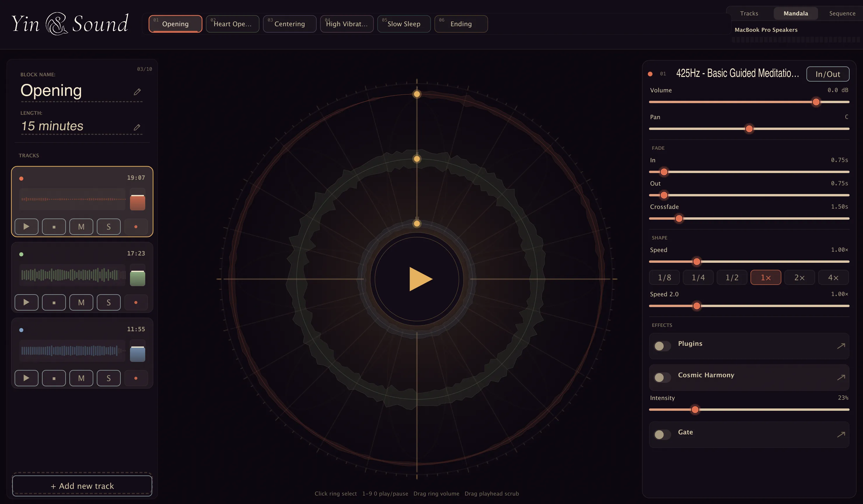Set speed to 1/2
Screen dimensions: 863x504
[732, 277]
